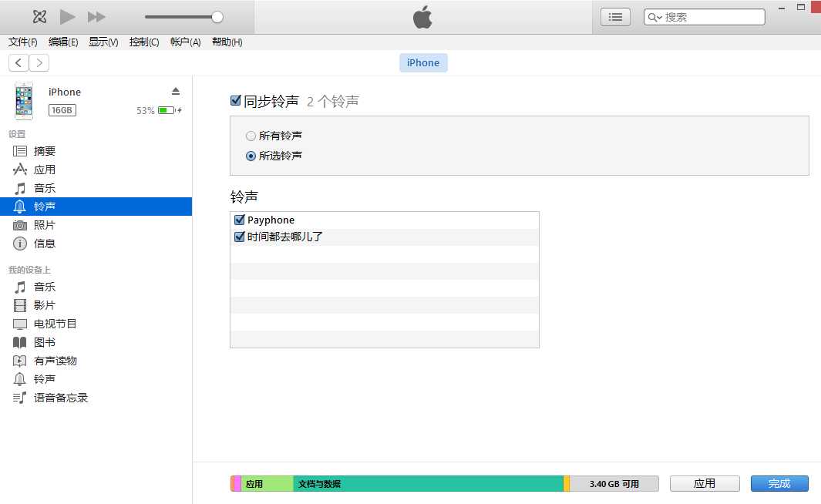
Task: Click the 应用 segment in storage bar
Action: coord(267,484)
